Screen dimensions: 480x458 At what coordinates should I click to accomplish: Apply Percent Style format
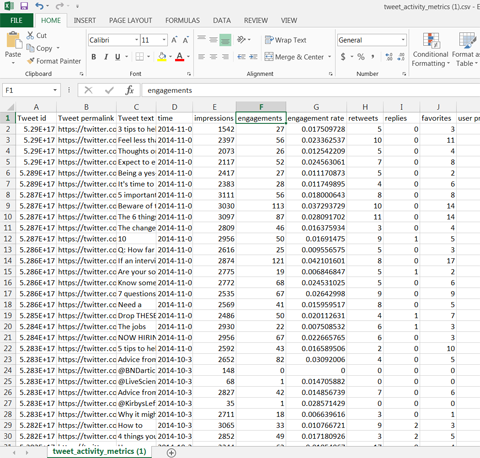361,57
